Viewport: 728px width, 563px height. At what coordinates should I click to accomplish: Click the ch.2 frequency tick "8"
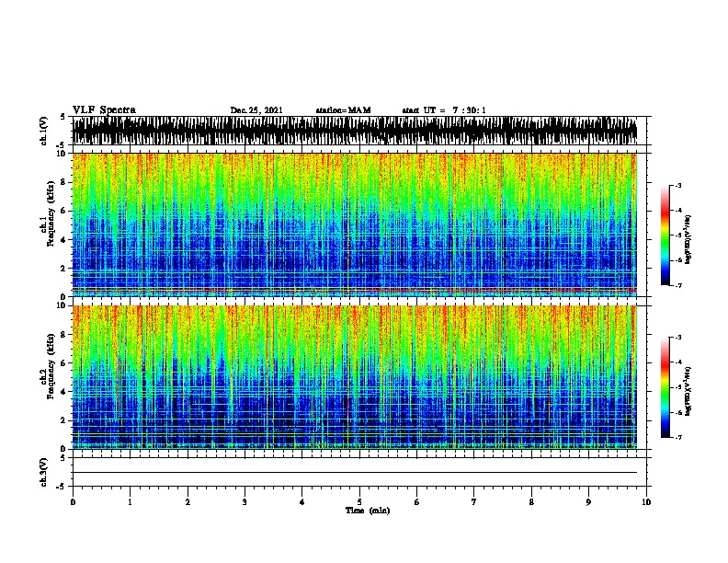pos(63,335)
